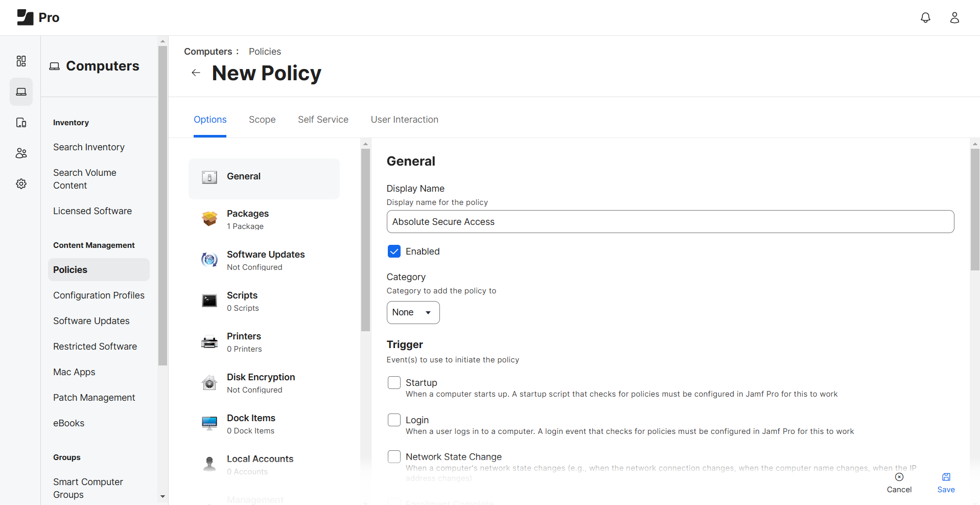Click the Scripts terminal icon
980x505 pixels.
(209, 301)
